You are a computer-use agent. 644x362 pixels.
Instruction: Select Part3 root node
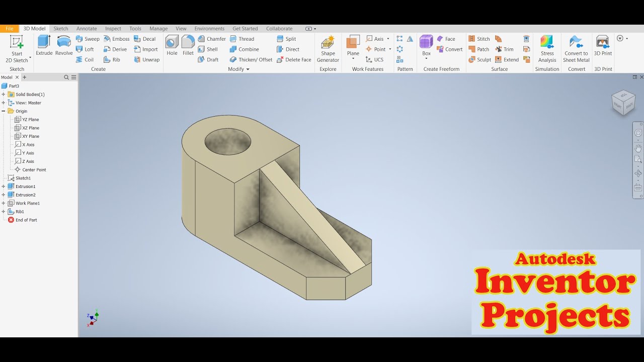point(10,86)
